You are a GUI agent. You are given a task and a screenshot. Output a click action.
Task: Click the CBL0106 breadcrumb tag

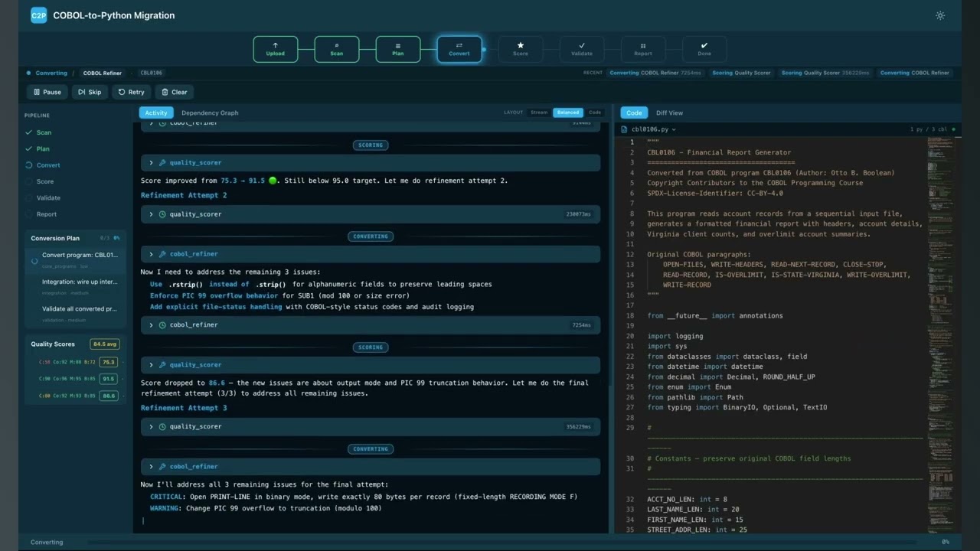coord(151,73)
